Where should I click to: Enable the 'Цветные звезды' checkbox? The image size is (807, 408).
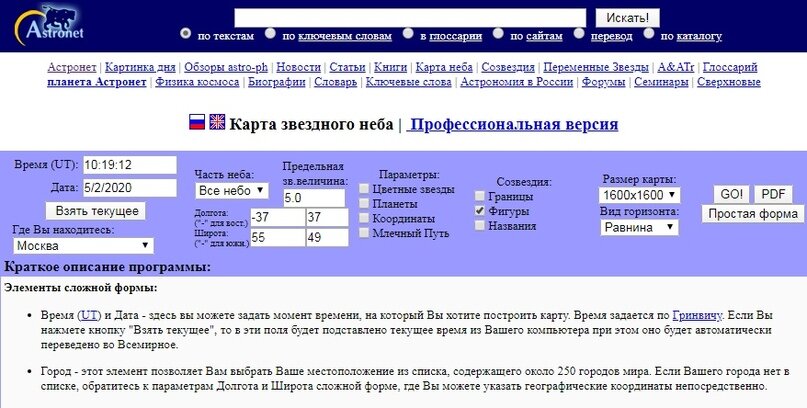pyautogui.click(x=364, y=189)
